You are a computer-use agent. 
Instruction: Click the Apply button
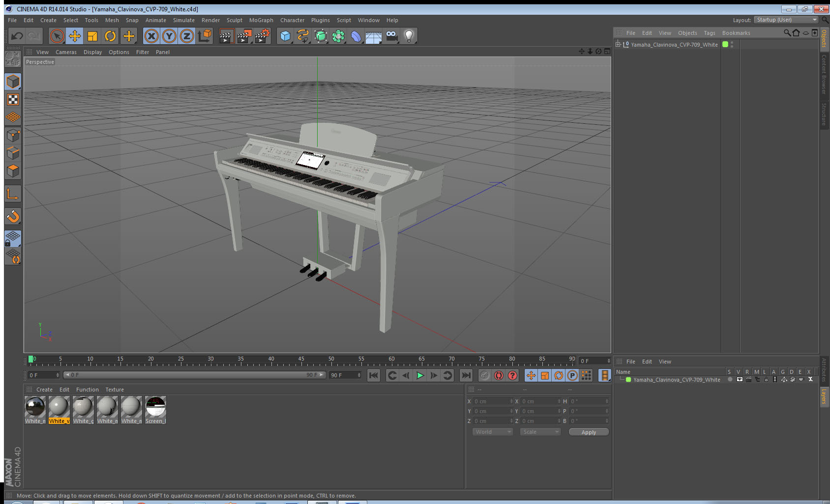tap(589, 432)
